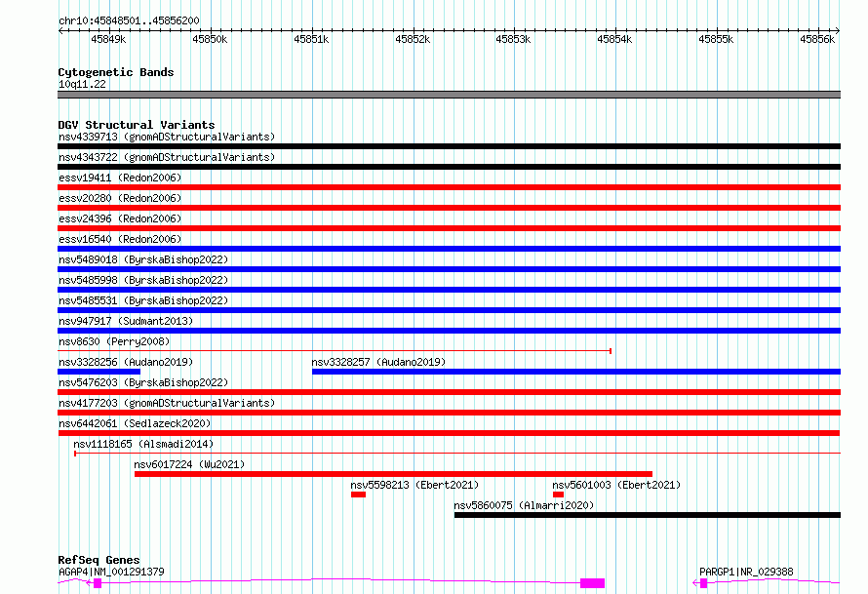Open variant label nsv4177203 (gnomADStructuralVariants)
The image size is (868, 594).
pos(167,403)
